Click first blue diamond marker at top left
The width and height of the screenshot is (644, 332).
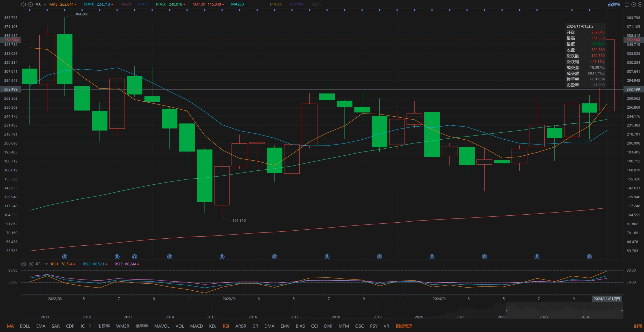(30, 10)
